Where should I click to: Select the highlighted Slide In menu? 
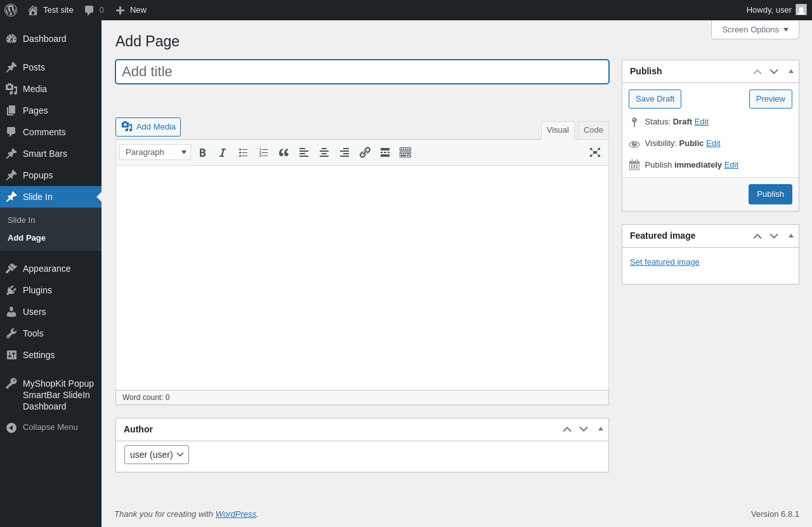[x=51, y=197]
